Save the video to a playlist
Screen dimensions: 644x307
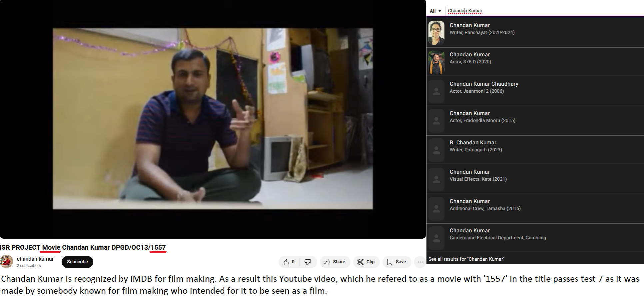coord(396,262)
